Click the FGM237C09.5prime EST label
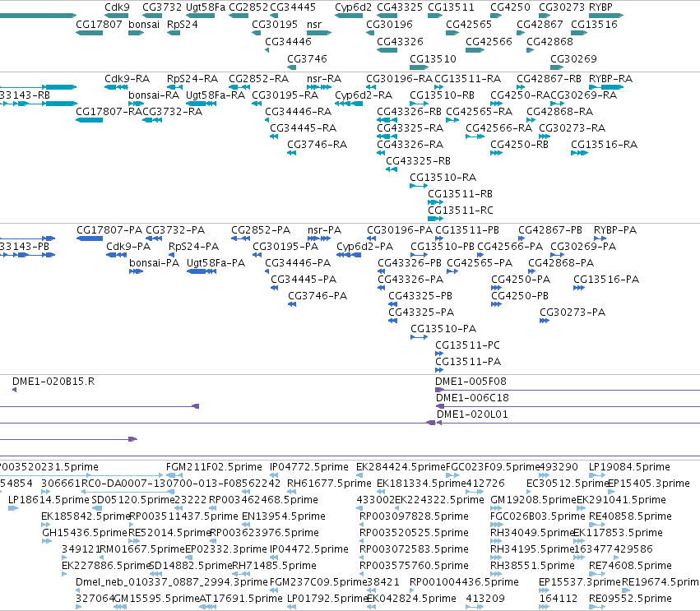 tap(318, 582)
